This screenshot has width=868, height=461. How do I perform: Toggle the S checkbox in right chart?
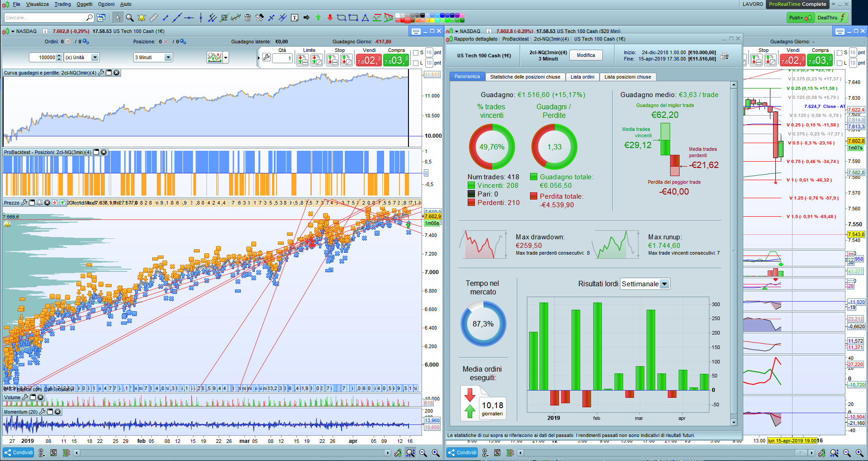840,53
